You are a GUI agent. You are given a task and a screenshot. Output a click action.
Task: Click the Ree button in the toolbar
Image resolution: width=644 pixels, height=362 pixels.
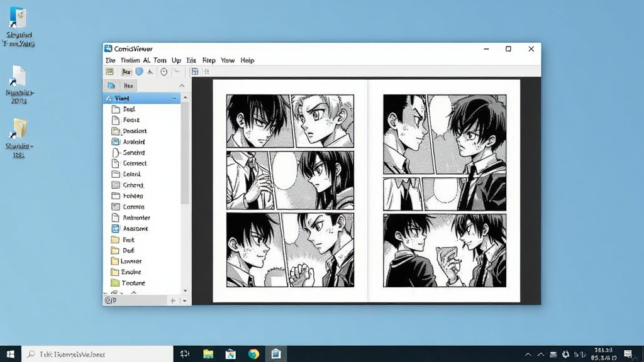[x=126, y=72]
